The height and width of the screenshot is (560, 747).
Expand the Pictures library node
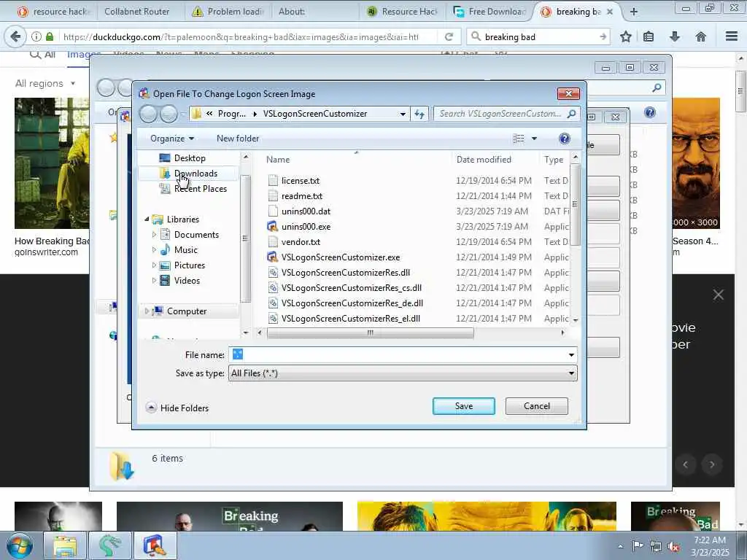(154, 265)
